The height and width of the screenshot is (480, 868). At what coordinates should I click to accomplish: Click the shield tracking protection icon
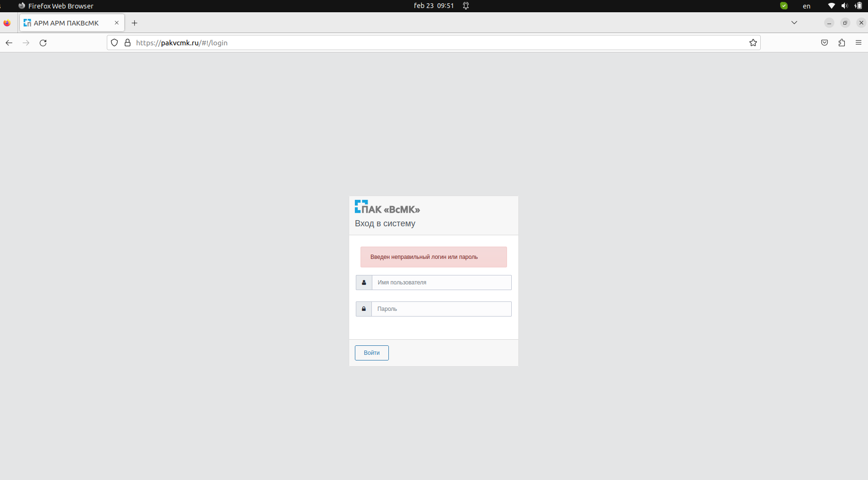(114, 43)
